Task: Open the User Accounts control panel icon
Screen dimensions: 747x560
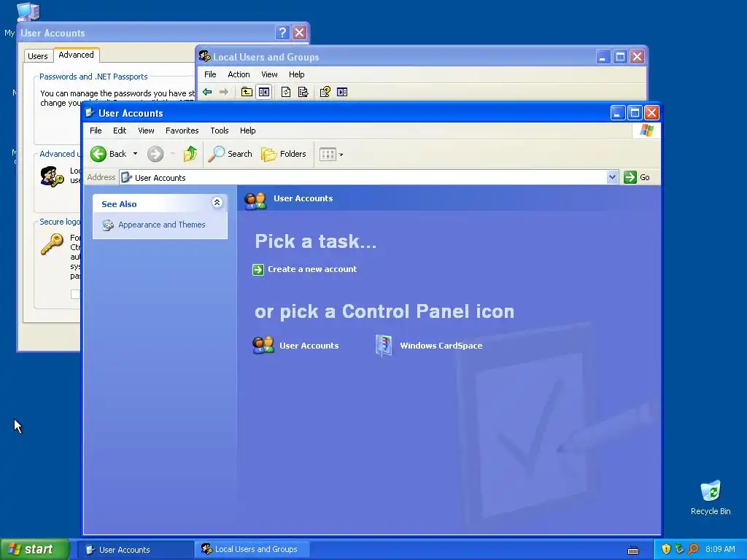Action: [x=263, y=345]
